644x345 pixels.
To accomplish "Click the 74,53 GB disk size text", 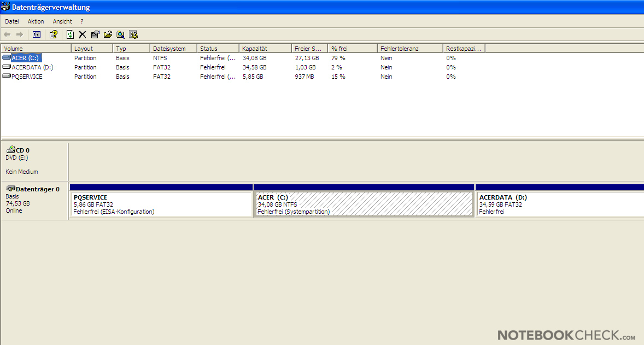I will [x=17, y=203].
